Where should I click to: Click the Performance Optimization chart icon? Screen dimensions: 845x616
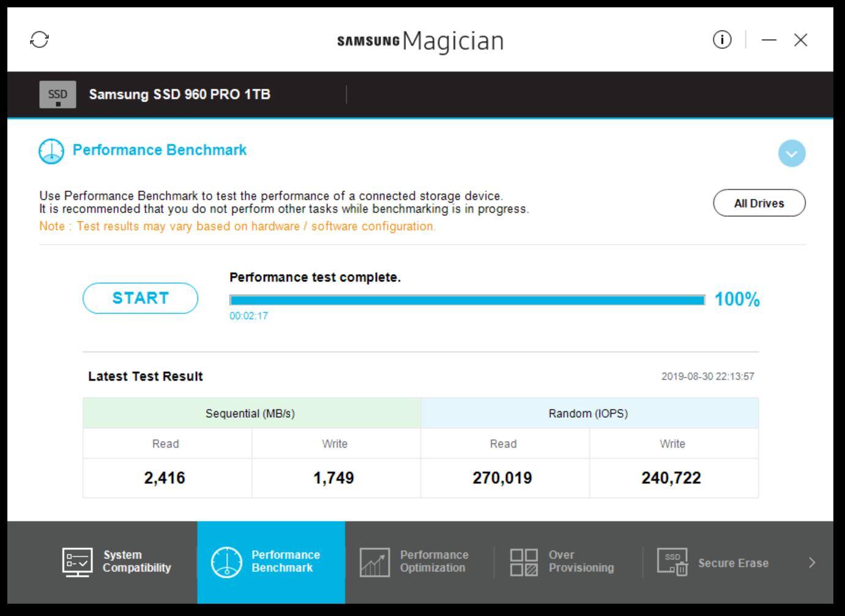click(x=374, y=562)
